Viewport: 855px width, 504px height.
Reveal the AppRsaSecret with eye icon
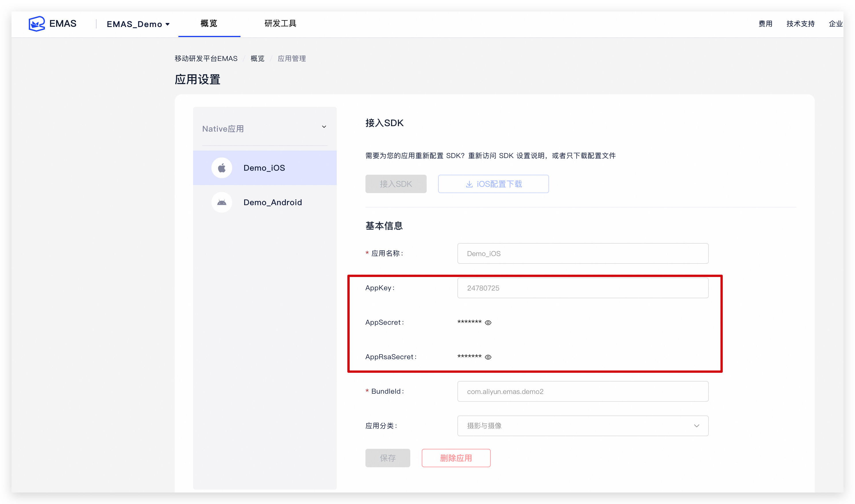coord(488,357)
